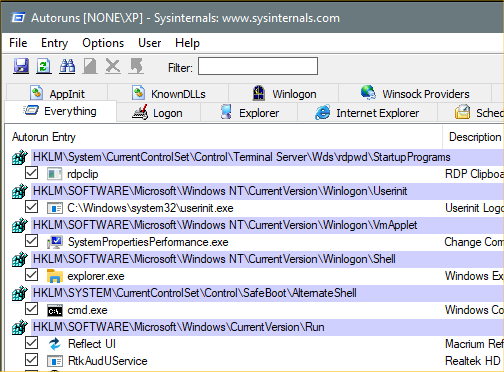Open the Entry menu
504x372 pixels.
(54, 43)
